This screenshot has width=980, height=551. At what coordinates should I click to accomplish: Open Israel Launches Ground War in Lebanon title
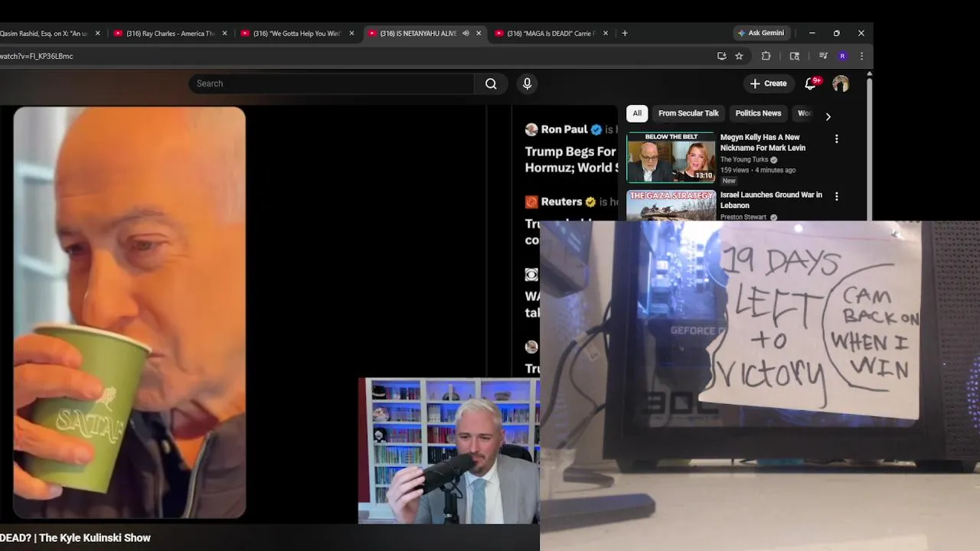(x=771, y=200)
